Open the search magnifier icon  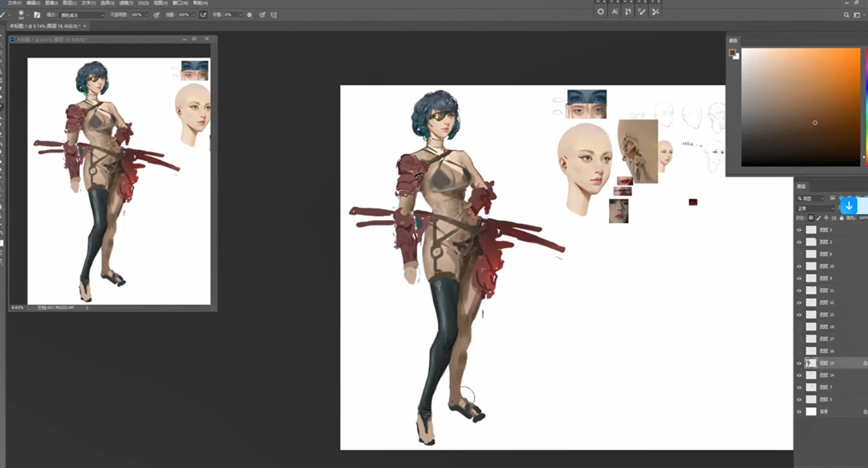(x=846, y=15)
